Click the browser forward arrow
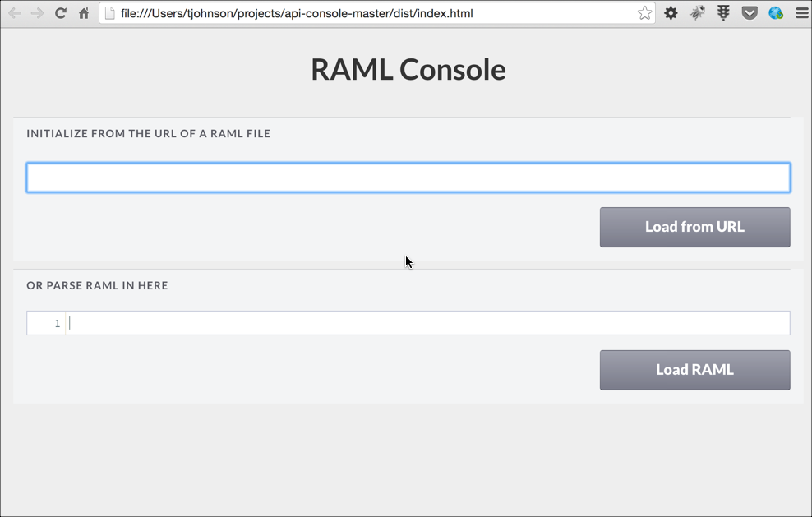Image resolution: width=812 pixels, height=517 pixels. click(x=37, y=13)
